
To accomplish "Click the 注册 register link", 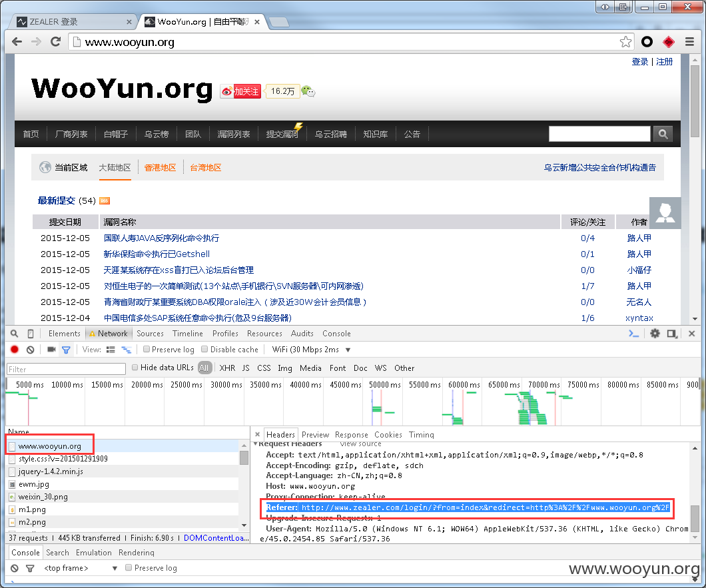I will pyautogui.click(x=664, y=62).
